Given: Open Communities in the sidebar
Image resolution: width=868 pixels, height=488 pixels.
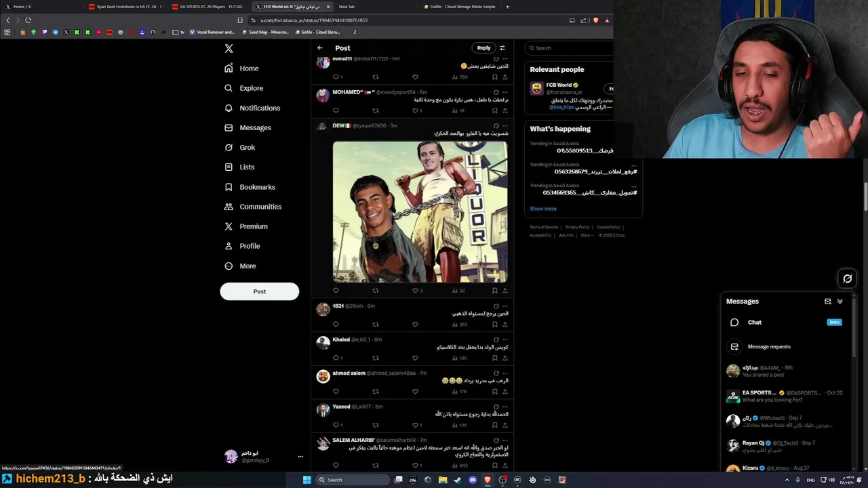Looking at the screenshot, I should point(252,207).
